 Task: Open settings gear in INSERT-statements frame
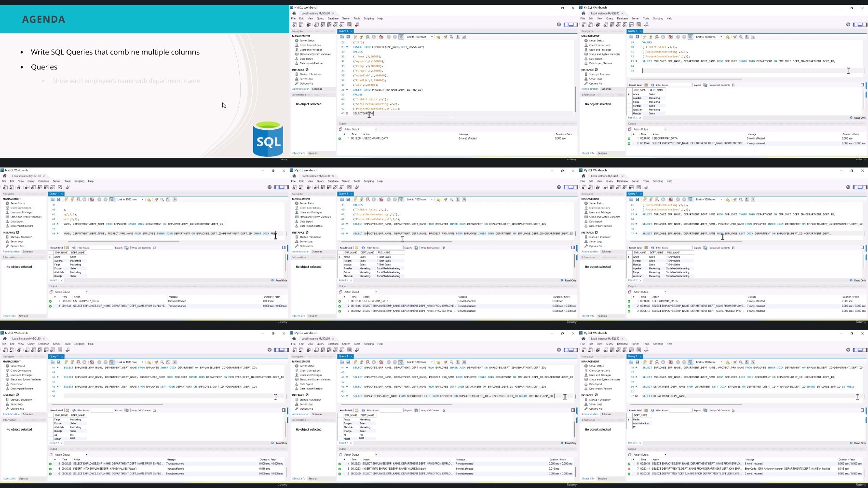(x=559, y=24)
